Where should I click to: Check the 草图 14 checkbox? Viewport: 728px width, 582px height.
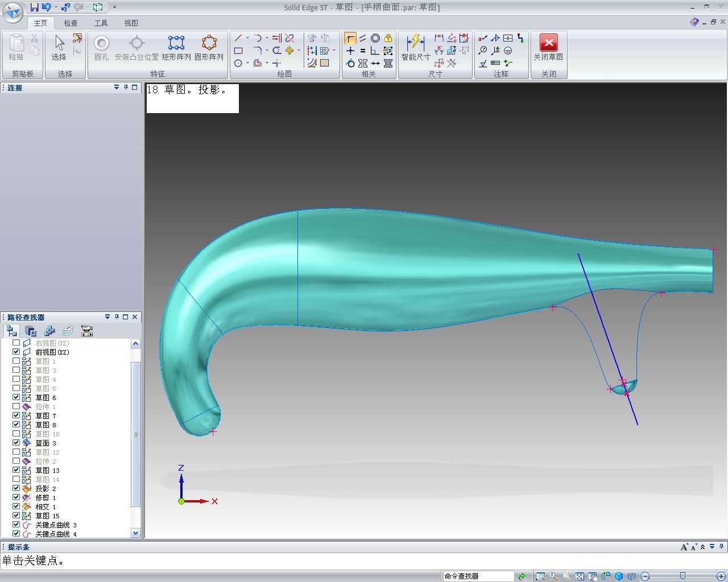coord(16,479)
